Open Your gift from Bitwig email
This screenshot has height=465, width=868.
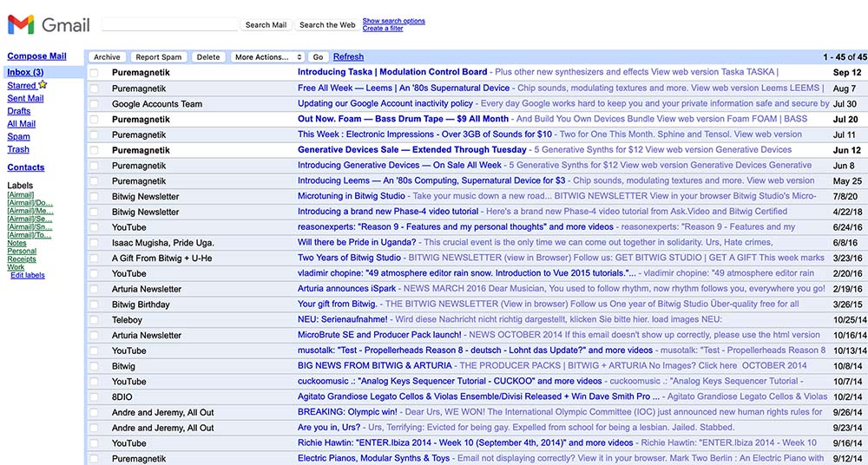pyautogui.click(x=338, y=305)
